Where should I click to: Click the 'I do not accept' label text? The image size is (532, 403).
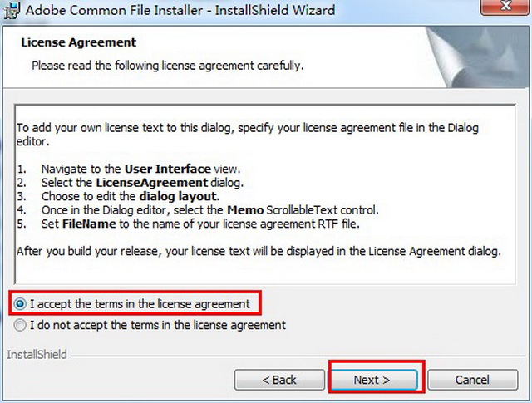[157, 325]
